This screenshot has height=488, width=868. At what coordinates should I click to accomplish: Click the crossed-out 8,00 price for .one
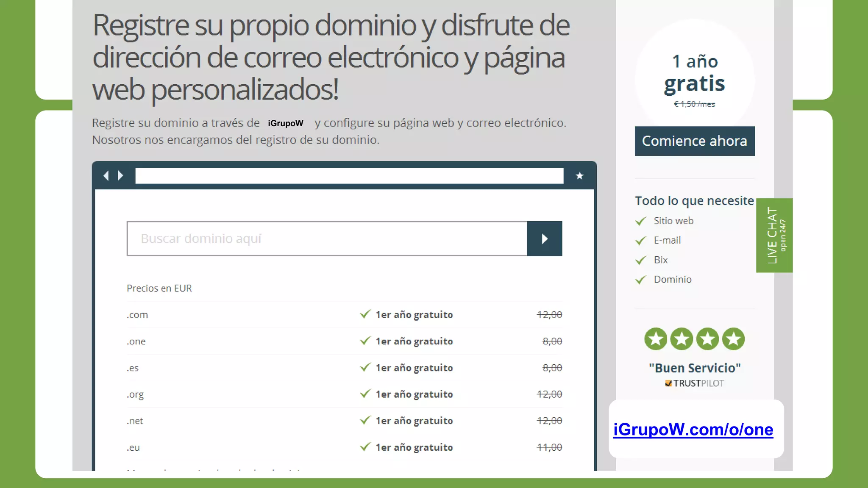point(552,341)
